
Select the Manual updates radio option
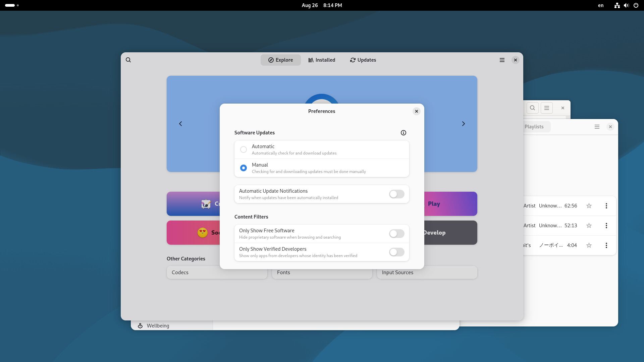pos(244,168)
